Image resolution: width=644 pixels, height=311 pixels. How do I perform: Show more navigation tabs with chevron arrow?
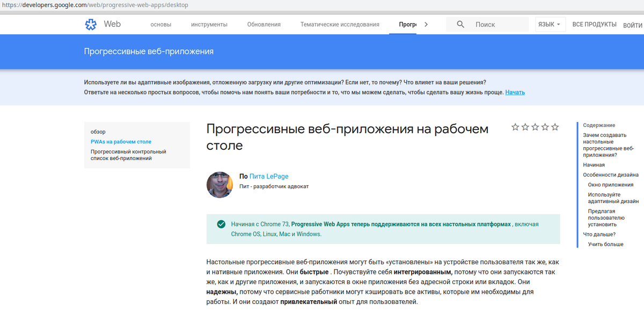[x=426, y=24]
